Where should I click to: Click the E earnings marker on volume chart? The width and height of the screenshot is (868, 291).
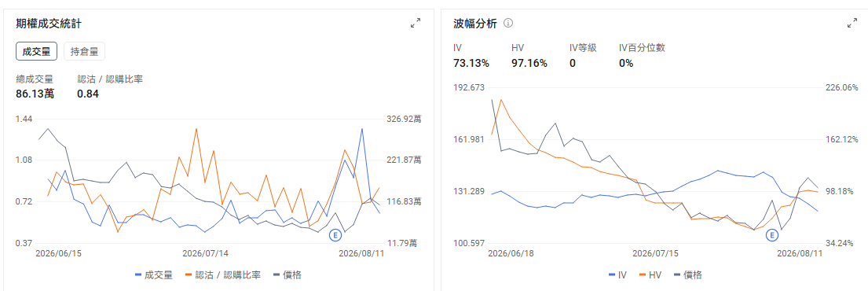[335, 235]
